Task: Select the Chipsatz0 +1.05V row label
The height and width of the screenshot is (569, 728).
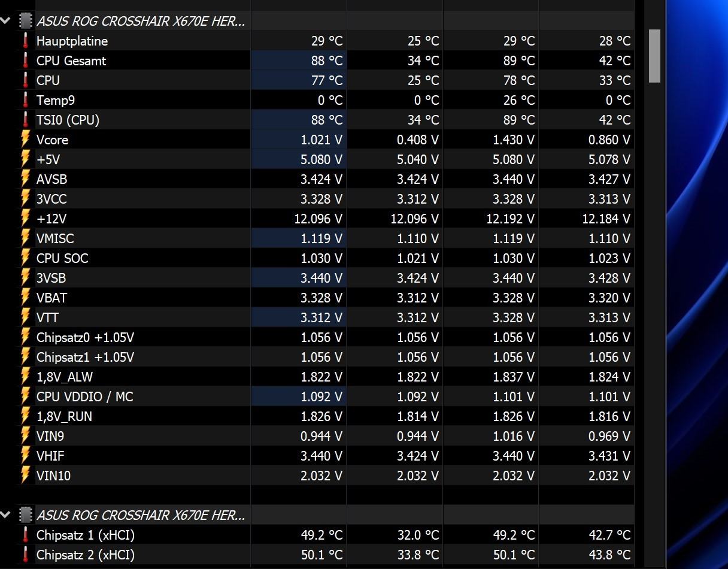Action: [x=86, y=337]
